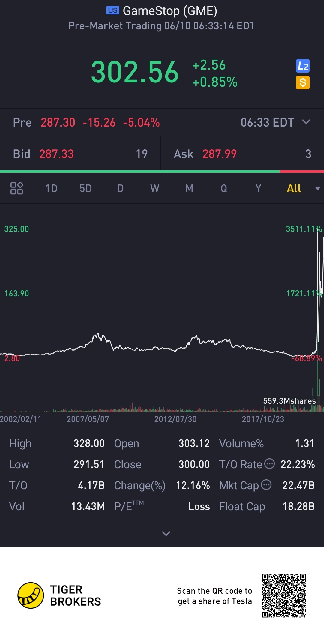Tap the +2.56 price change
Viewport: 324px width, 644px height.
coord(209,65)
